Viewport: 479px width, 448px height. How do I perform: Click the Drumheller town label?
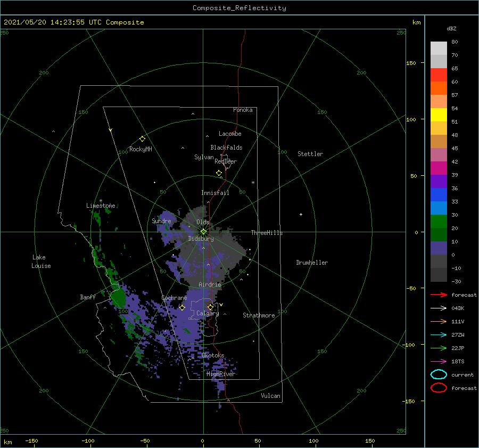tap(312, 263)
